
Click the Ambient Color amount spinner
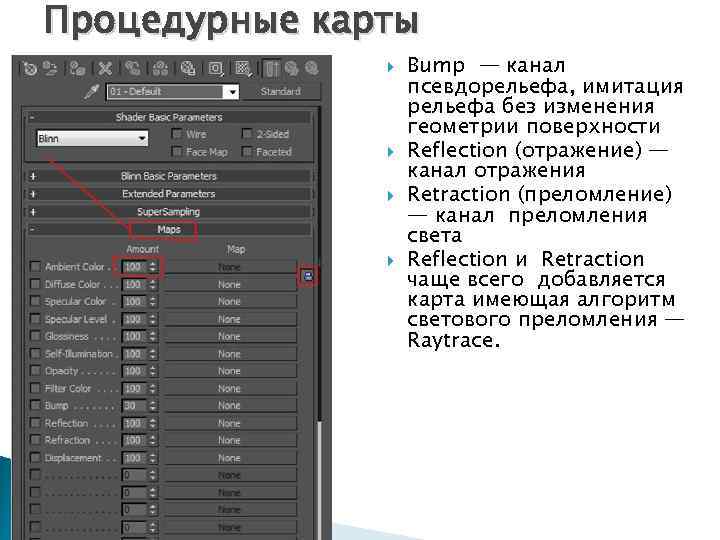[x=140, y=267]
